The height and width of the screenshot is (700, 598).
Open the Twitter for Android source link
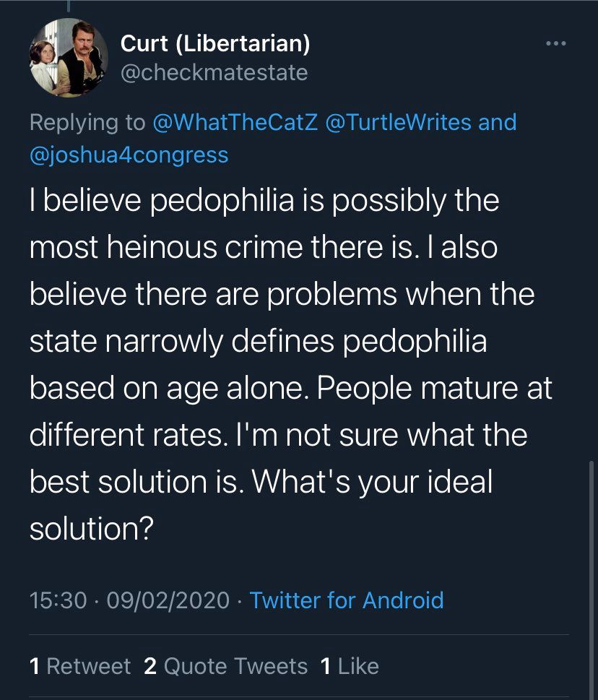347,600
